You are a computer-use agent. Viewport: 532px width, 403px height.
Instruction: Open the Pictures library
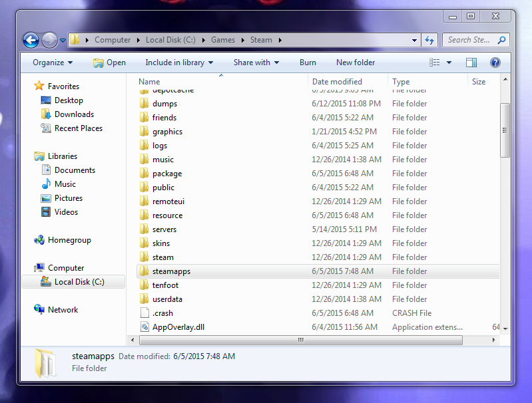(x=69, y=198)
